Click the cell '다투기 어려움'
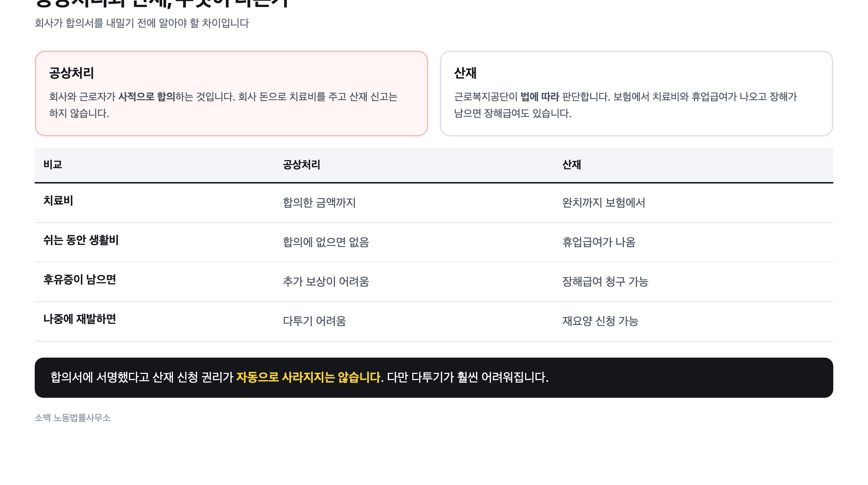 [314, 321]
